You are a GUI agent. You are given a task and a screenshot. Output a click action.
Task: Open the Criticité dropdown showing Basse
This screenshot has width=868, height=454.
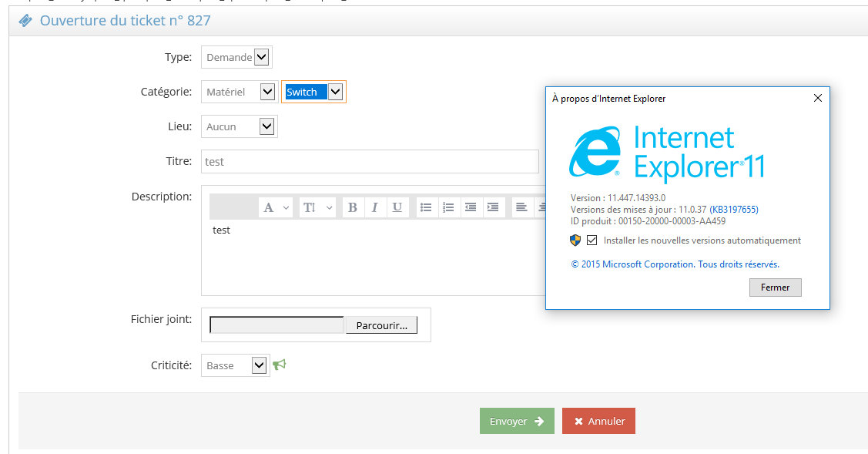235,366
